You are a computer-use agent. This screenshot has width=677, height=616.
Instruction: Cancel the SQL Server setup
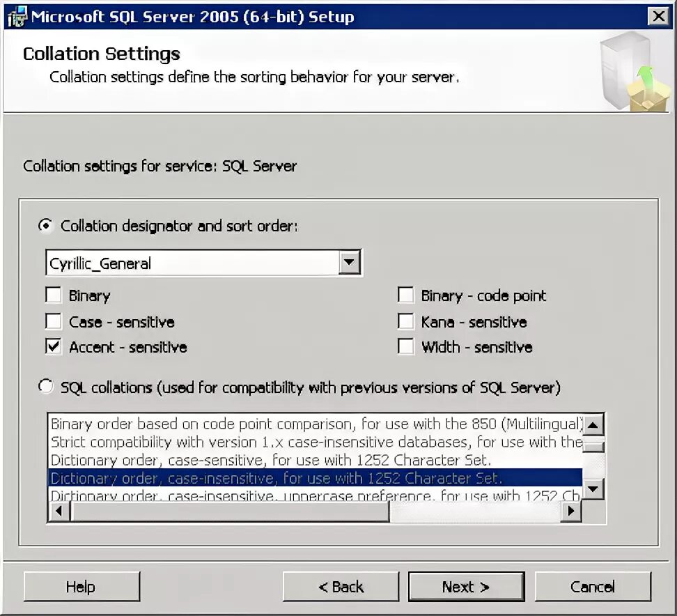click(593, 587)
